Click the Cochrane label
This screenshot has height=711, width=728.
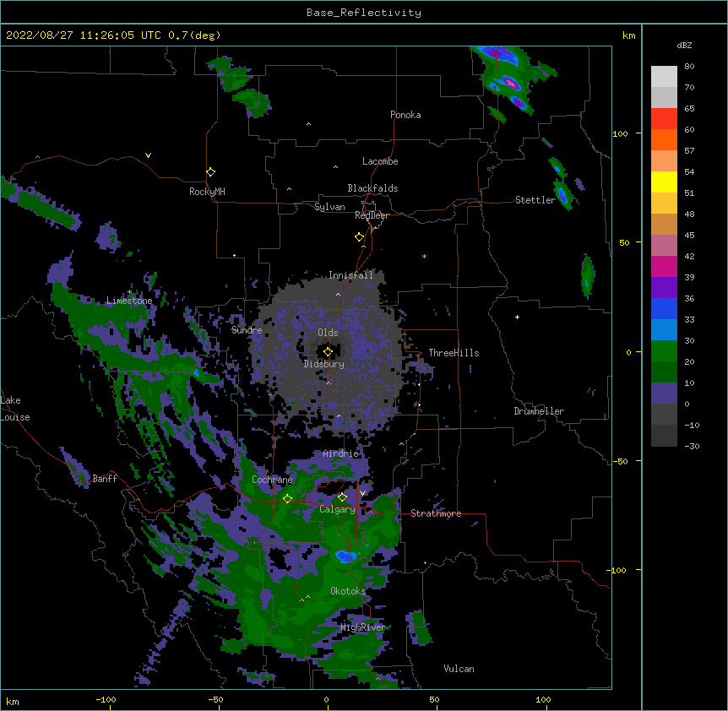[x=272, y=480]
